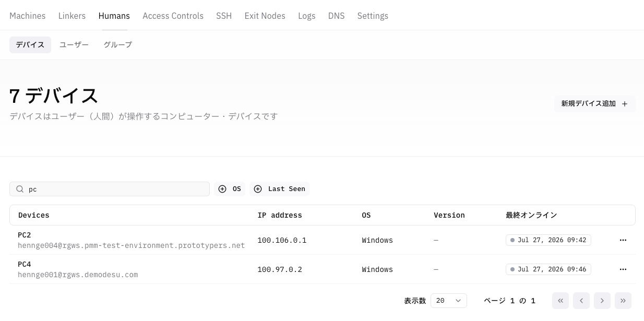Sort by the 最終オンライン column header
Screen dimensions: 644x321
click(531, 215)
